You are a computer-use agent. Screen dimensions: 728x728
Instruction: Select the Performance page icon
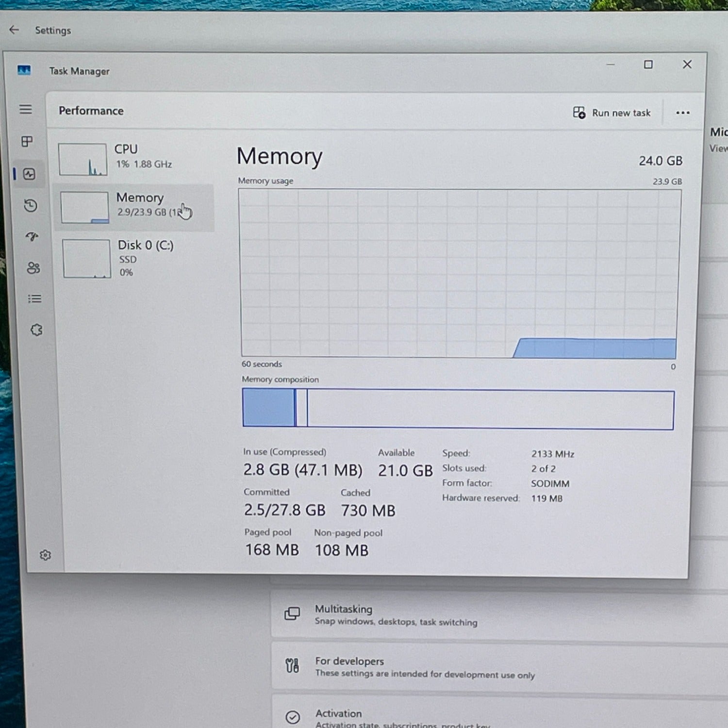coord(29,174)
